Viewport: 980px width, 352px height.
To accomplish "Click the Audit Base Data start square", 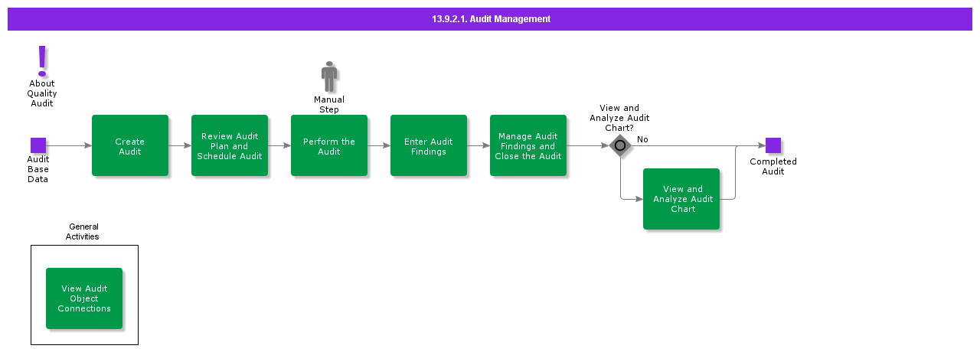I will (38, 145).
